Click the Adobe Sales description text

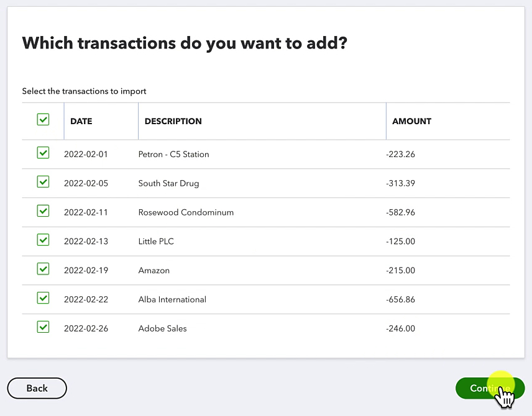(162, 328)
